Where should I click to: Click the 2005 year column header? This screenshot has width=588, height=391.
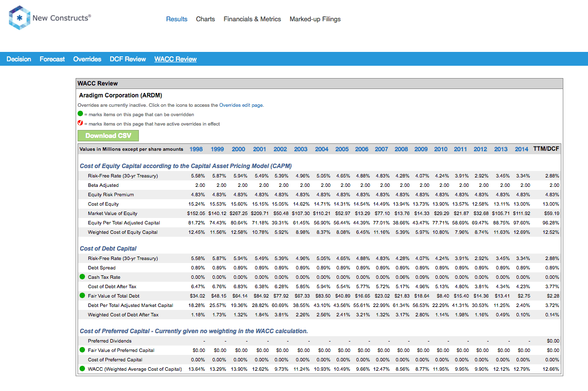coord(342,149)
